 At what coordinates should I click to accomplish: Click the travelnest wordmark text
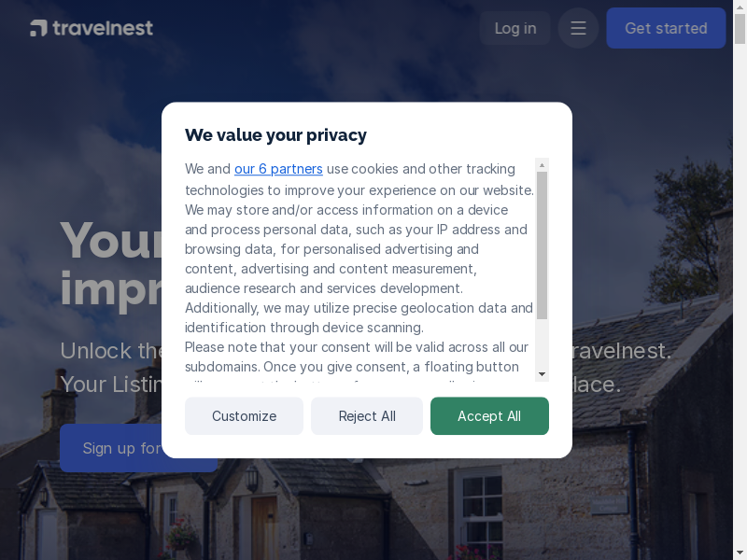[103, 28]
